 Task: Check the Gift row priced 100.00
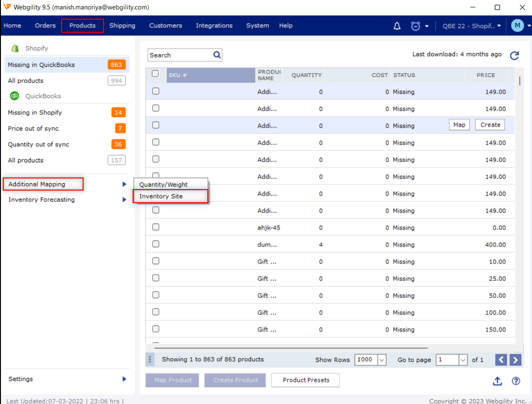click(x=156, y=312)
